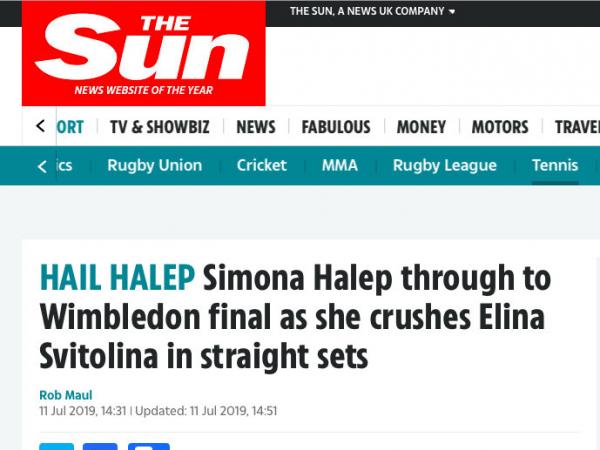This screenshot has height=450, width=600.
Task: Open the TV & Showbiz section
Action: tap(160, 127)
